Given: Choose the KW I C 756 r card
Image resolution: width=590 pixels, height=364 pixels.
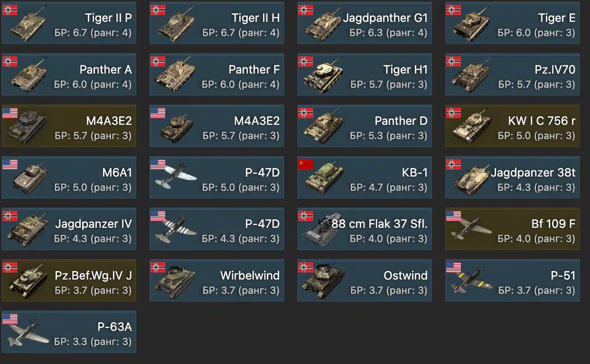Looking at the screenshot, I should 512,126.
